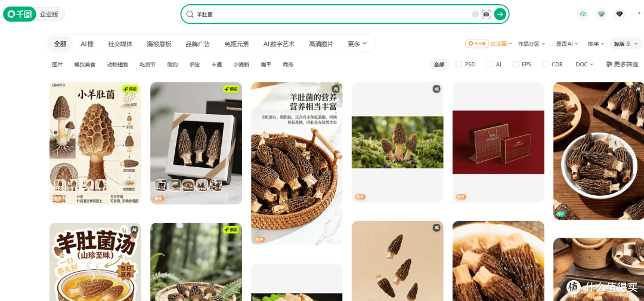Open the 排序 sort dropdown
Viewport: 644px width, 301px height.
(596, 44)
